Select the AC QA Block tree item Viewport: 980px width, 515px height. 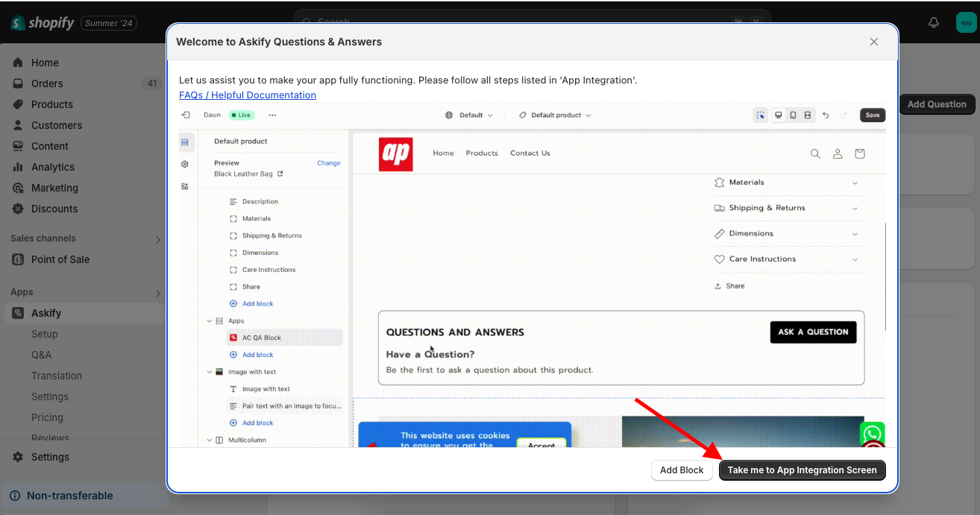tap(284, 338)
